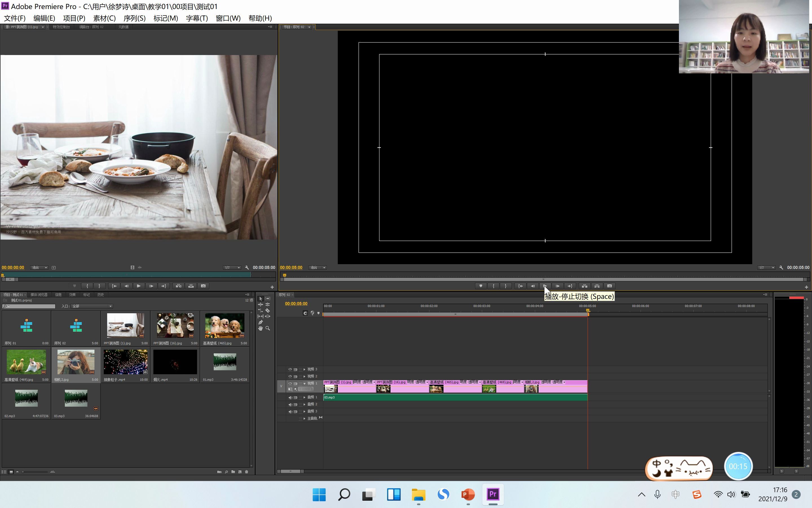Open 文件(F) menu
812x508 pixels.
pos(15,18)
